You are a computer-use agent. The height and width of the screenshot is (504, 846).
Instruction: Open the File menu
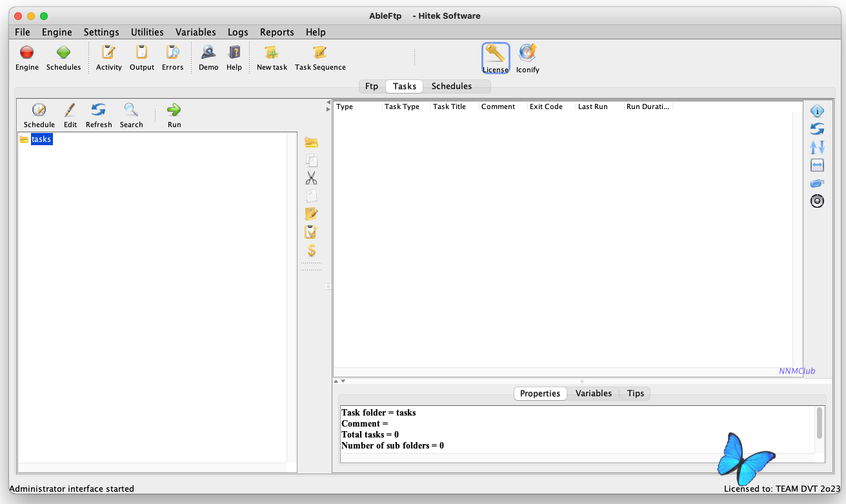point(22,32)
